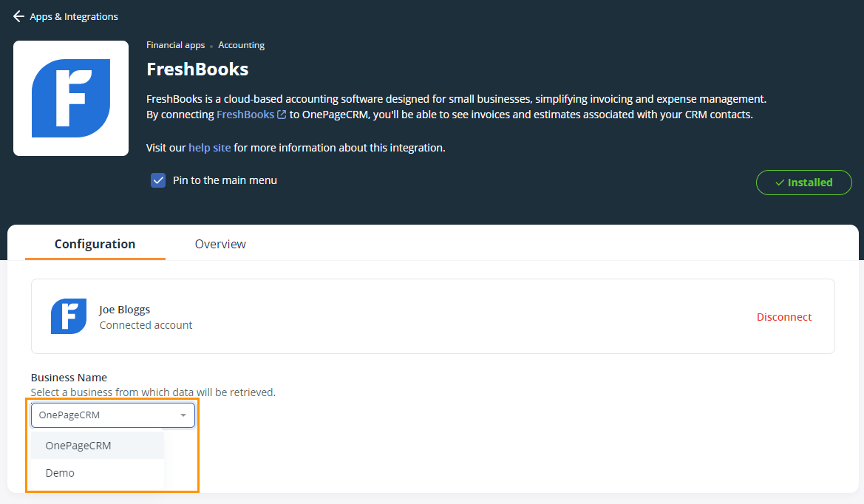Click the large FreshBooks app logo
Screen dimensions: 864x504
[x=71, y=98]
